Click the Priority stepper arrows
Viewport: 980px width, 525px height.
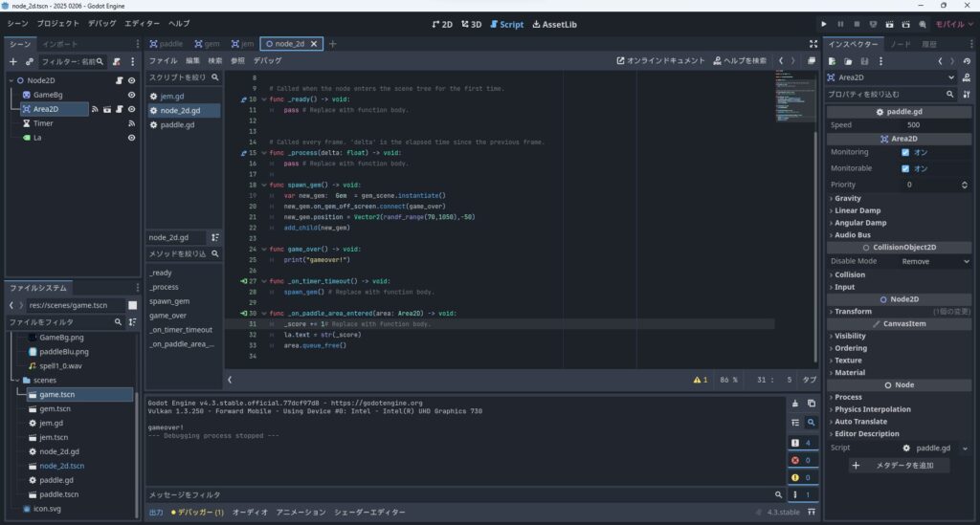click(965, 185)
